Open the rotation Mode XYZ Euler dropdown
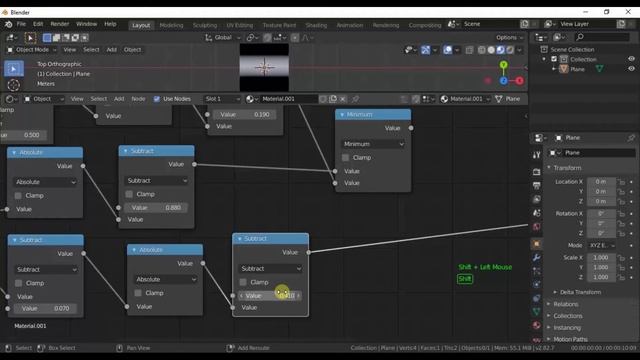 click(602, 245)
